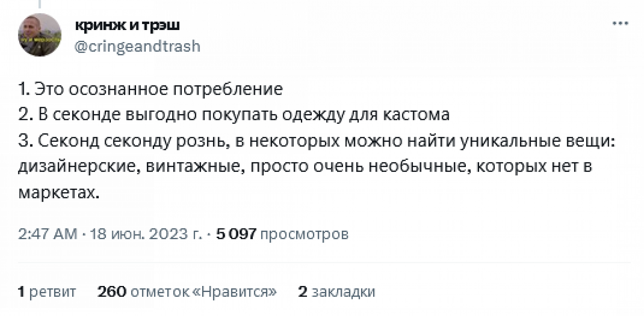Screen dimensions: 644x316
Task: Open the three-dot more options menu
Action: (620, 24)
